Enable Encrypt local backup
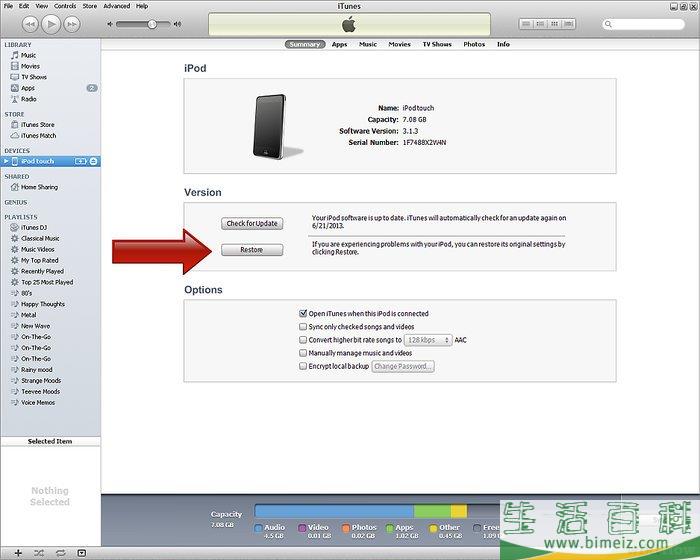 tap(303, 366)
